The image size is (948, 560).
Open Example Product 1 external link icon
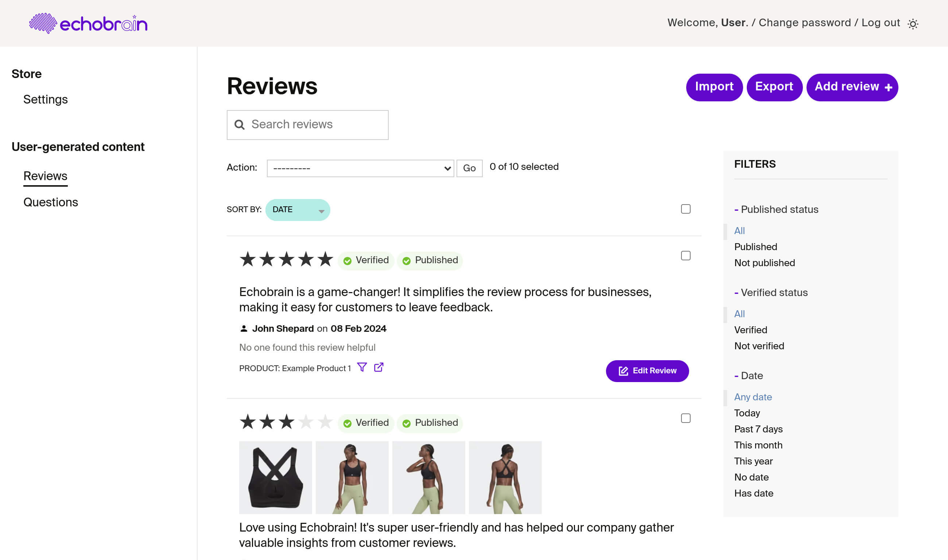tap(378, 367)
